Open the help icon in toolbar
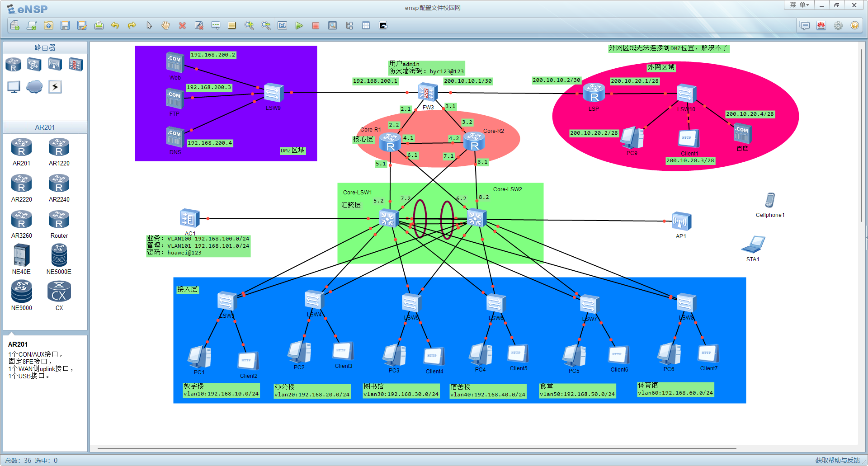 coord(854,25)
